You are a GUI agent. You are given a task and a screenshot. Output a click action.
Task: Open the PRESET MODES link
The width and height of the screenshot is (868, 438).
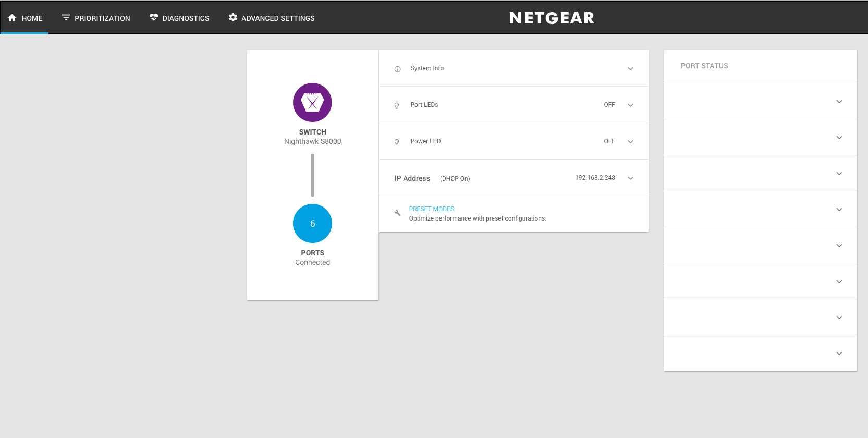click(x=432, y=209)
